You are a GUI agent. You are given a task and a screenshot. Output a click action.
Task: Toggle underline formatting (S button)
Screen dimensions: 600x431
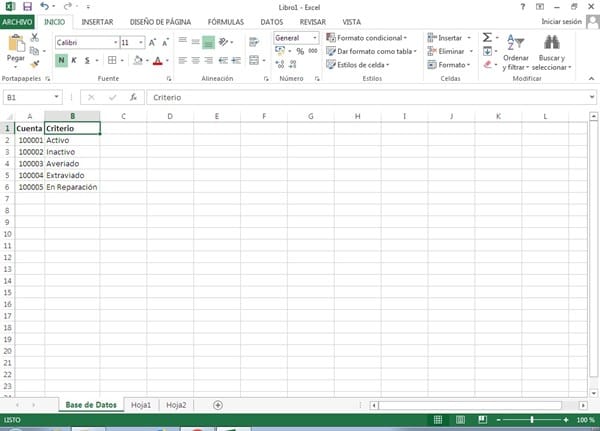point(87,61)
